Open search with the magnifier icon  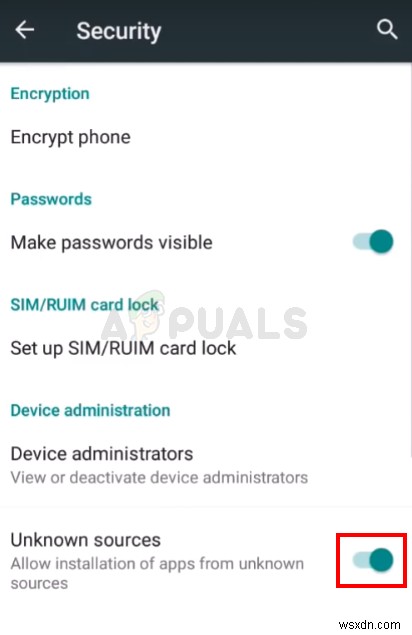click(386, 30)
